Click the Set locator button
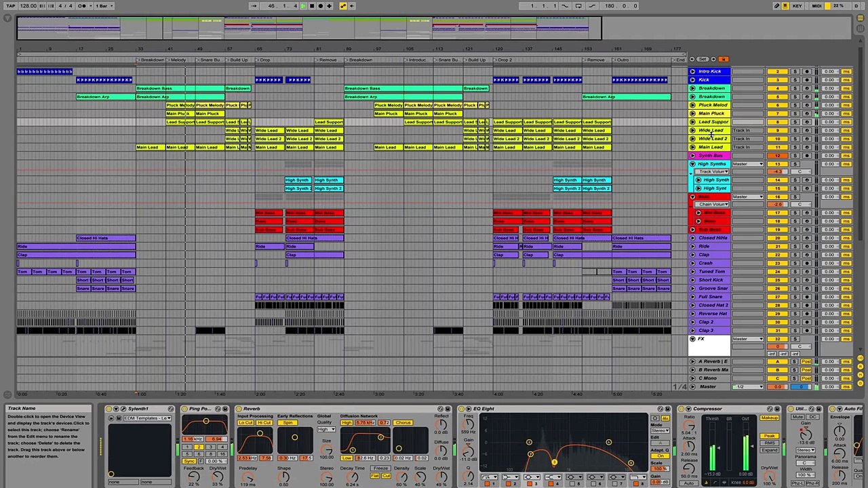This screenshot has width=868, height=488. [703, 59]
